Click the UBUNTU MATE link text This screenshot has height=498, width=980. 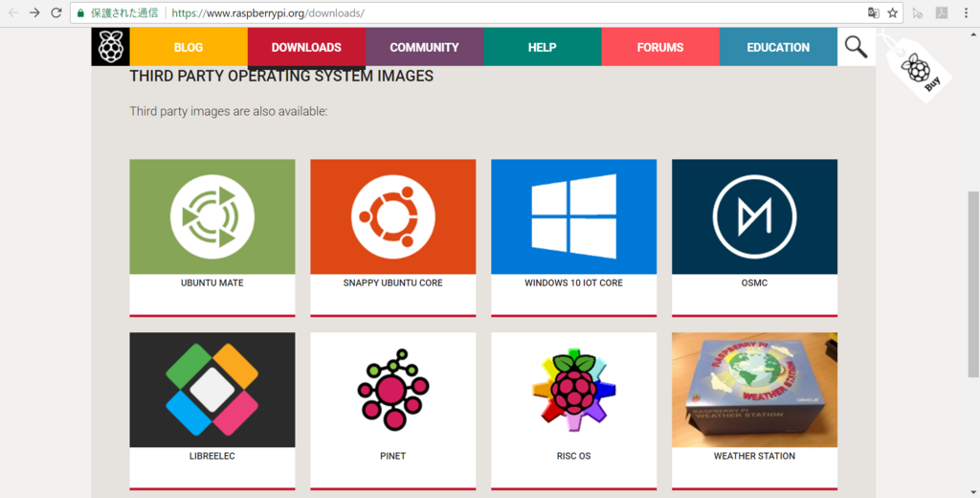pos(212,283)
